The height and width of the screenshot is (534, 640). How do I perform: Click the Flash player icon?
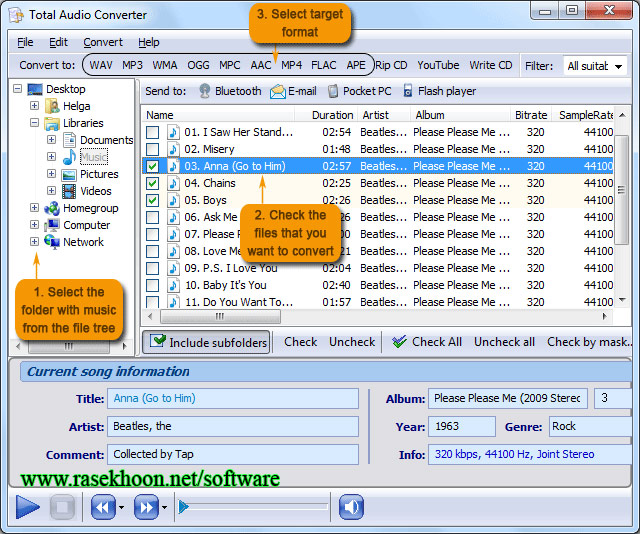pos(407,91)
